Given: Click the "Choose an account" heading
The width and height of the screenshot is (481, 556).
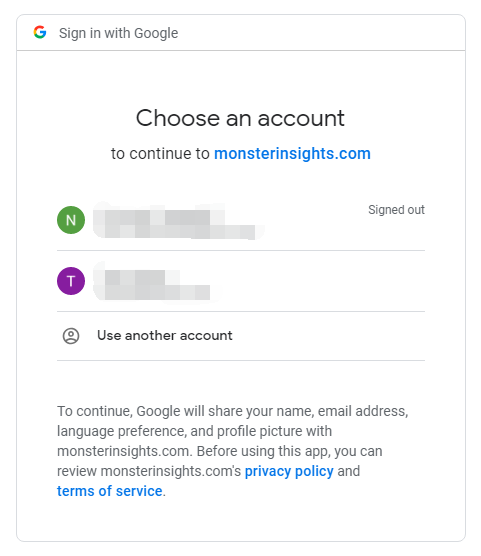Looking at the screenshot, I should pos(240,118).
